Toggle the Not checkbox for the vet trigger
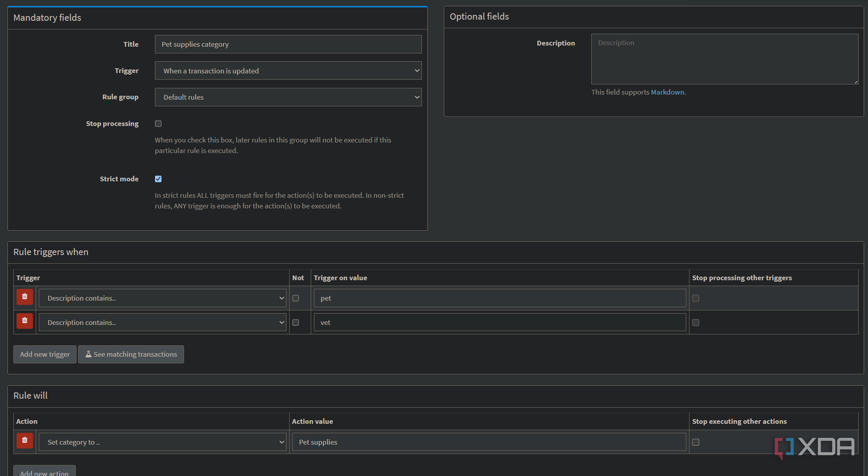 click(296, 323)
